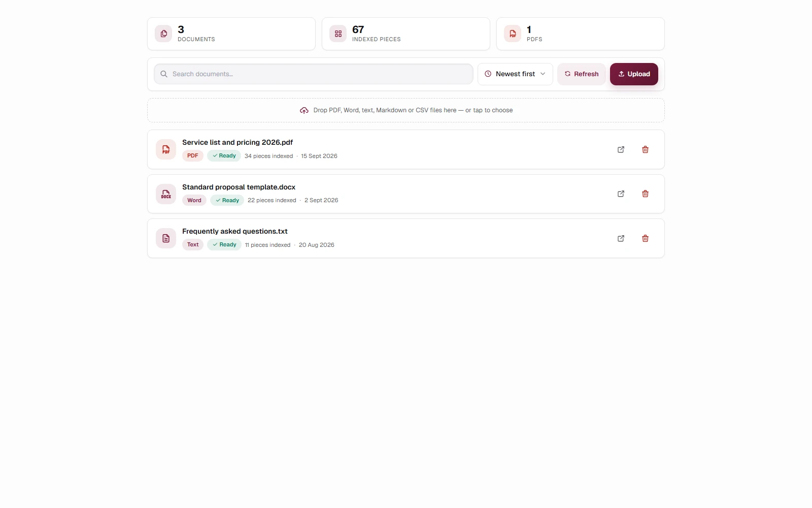Viewport: 812px width, 508px height.
Task: Click the Ready status on FAQ row
Action: 224,244
